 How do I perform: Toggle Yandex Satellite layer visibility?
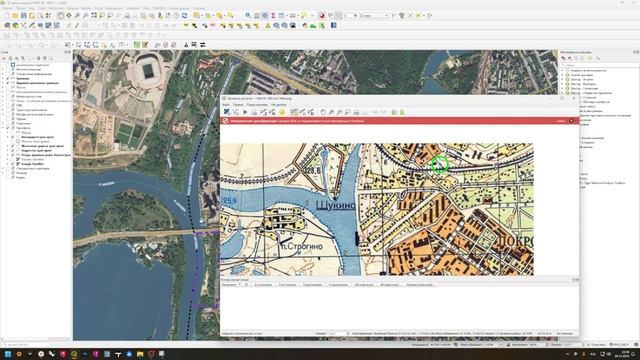point(13,159)
